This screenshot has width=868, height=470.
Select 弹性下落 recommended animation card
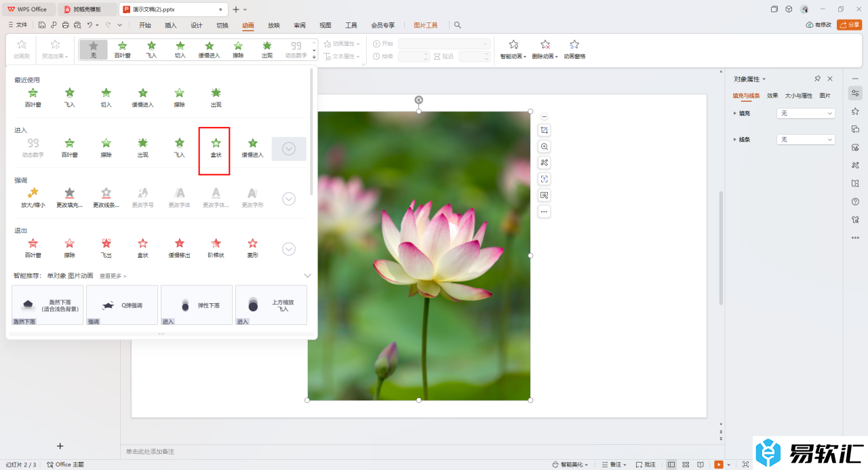pos(197,305)
